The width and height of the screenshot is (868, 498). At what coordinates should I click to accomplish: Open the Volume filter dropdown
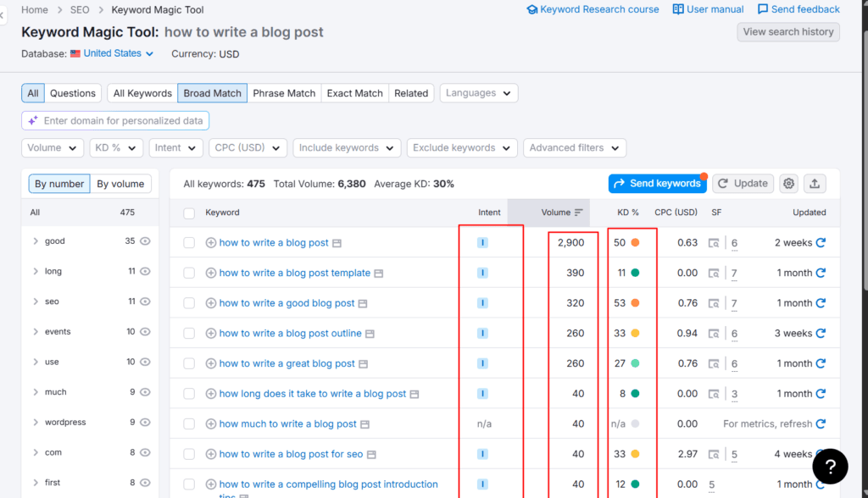pyautogui.click(x=52, y=147)
